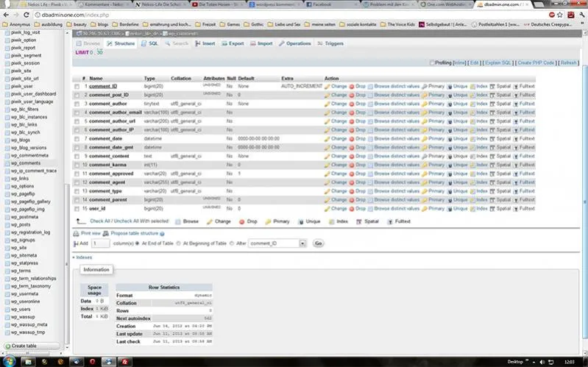588x367 pixels.
Task: Check the checkbox for comment_ID row
Action: point(77,87)
